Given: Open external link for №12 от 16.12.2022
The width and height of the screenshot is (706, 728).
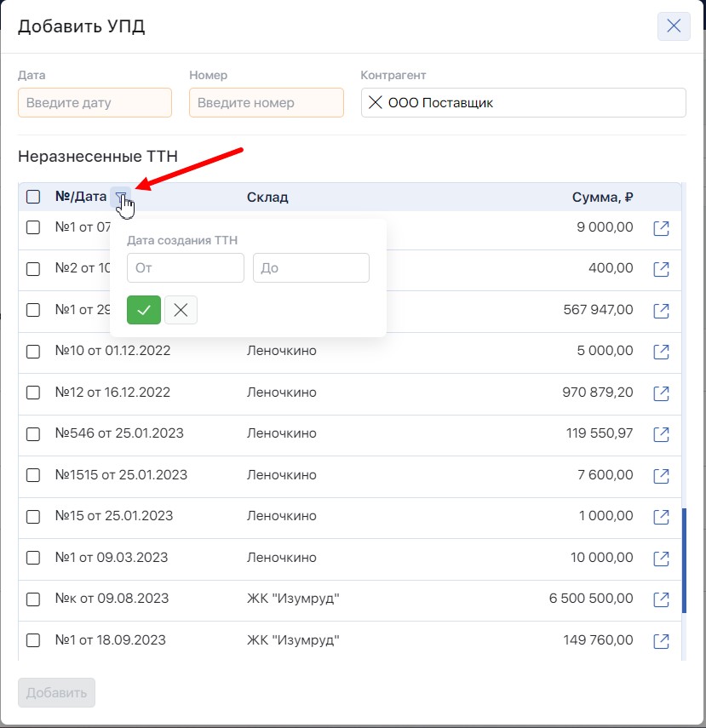Looking at the screenshot, I should (661, 393).
